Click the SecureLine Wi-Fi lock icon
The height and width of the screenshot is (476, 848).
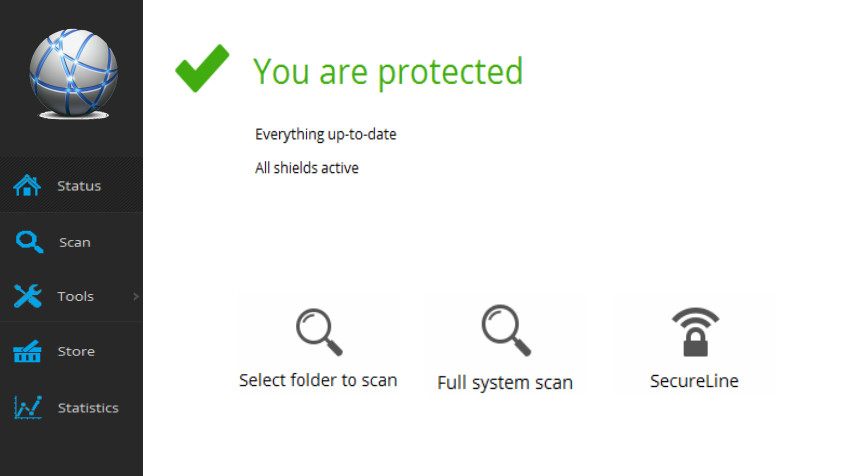(x=695, y=332)
